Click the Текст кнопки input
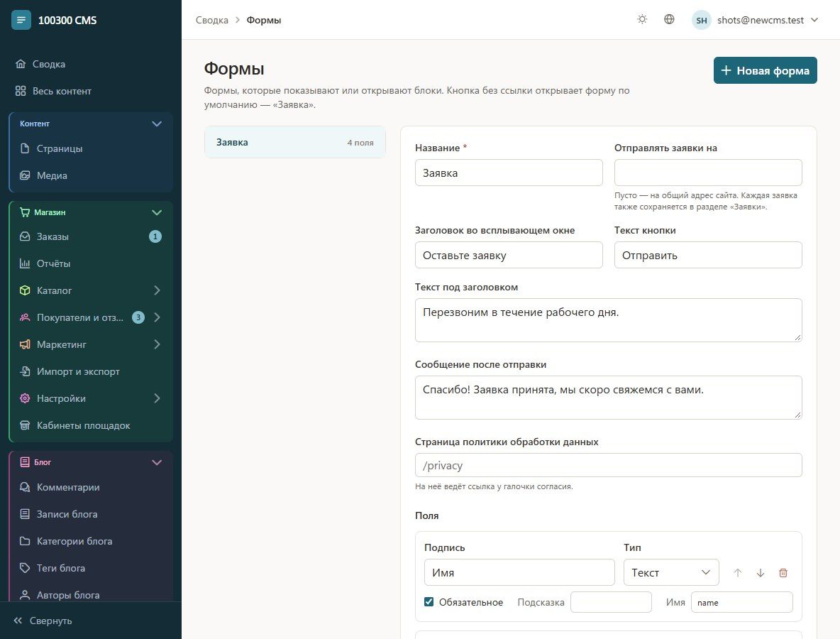Image resolution: width=840 pixels, height=639 pixels. pos(707,255)
